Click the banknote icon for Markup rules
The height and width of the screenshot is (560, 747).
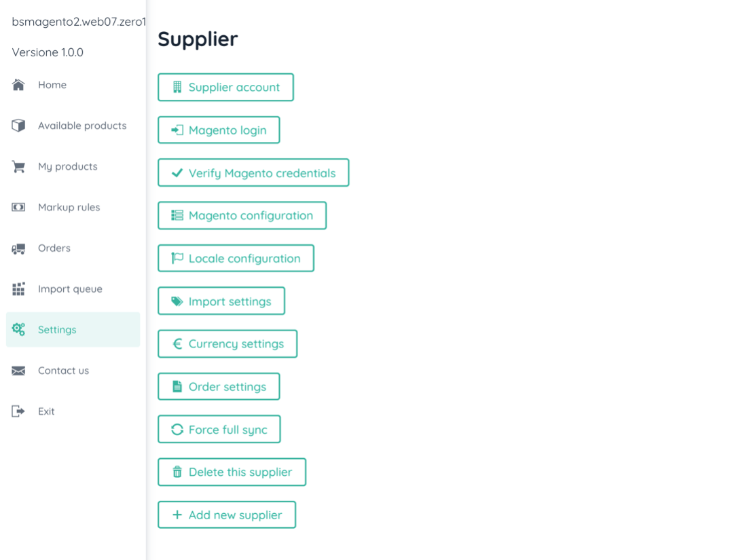tap(18, 207)
